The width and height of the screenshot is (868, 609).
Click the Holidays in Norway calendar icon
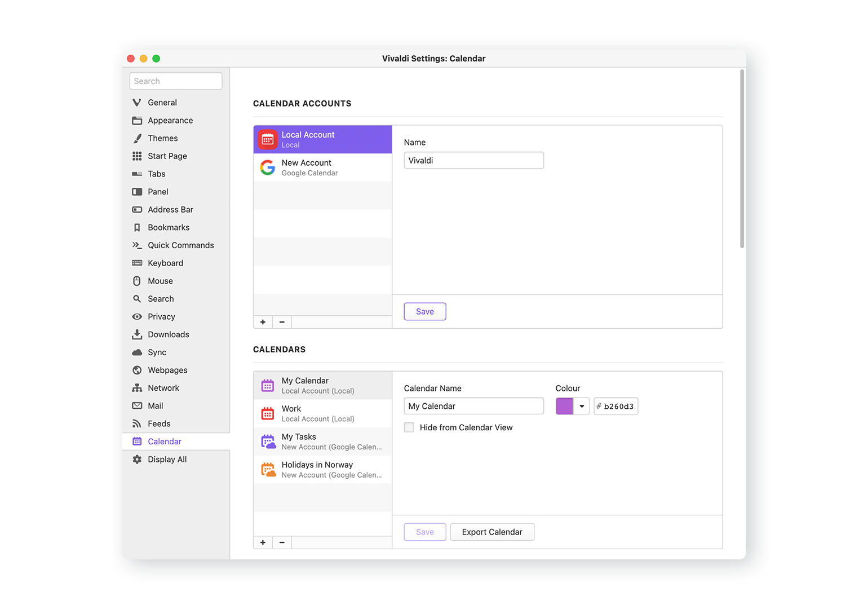coord(268,470)
